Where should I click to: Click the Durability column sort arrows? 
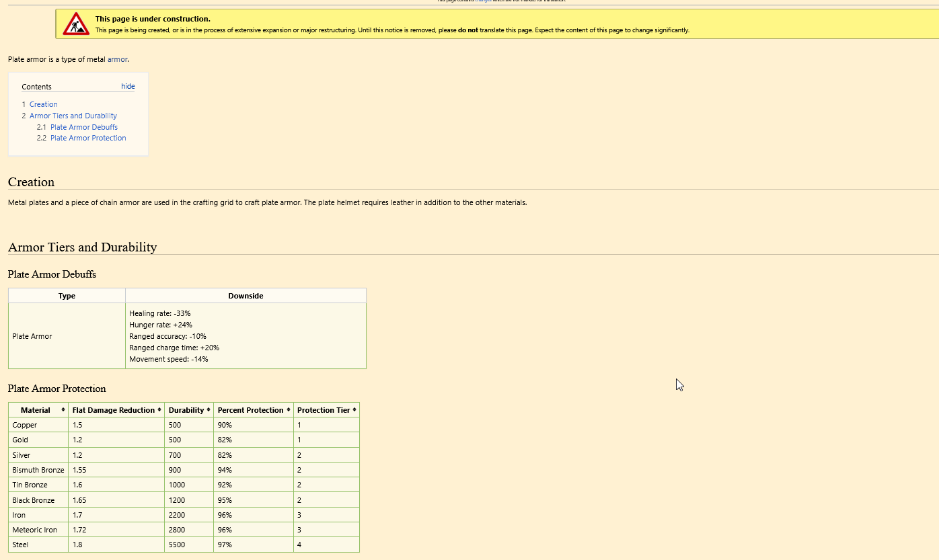coord(209,409)
